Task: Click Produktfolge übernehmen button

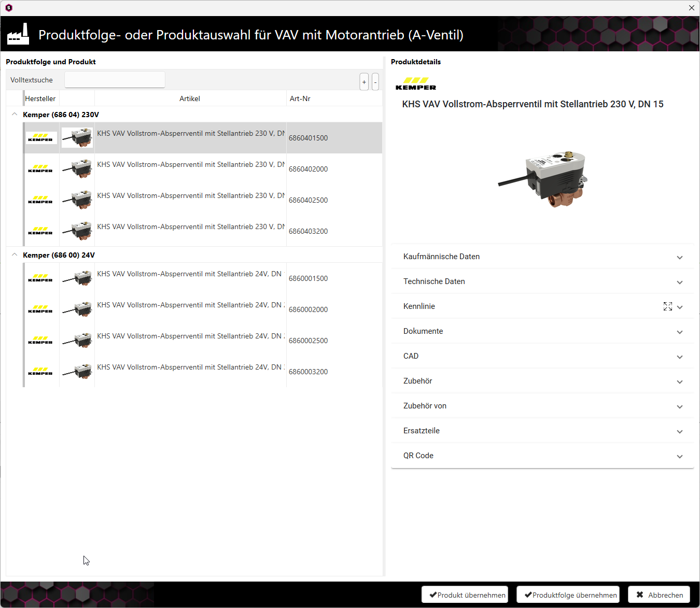Action: pyautogui.click(x=568, y=595)
